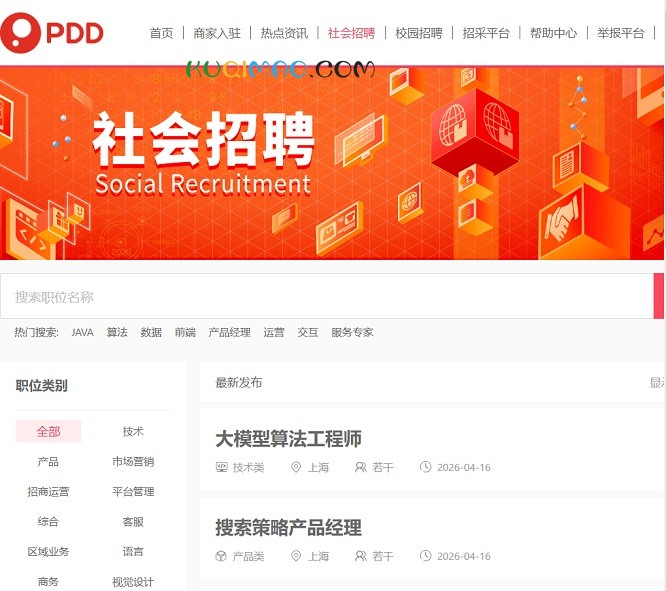Viewport: 666px width, 591px height.
Task: Filter by 客服 job category
Action: click(133, 522)
